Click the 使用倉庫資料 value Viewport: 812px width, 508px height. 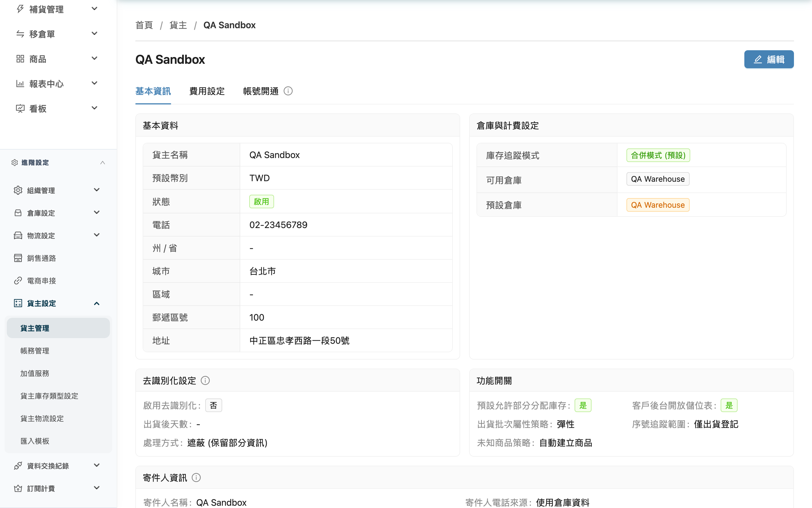point(563,503)
